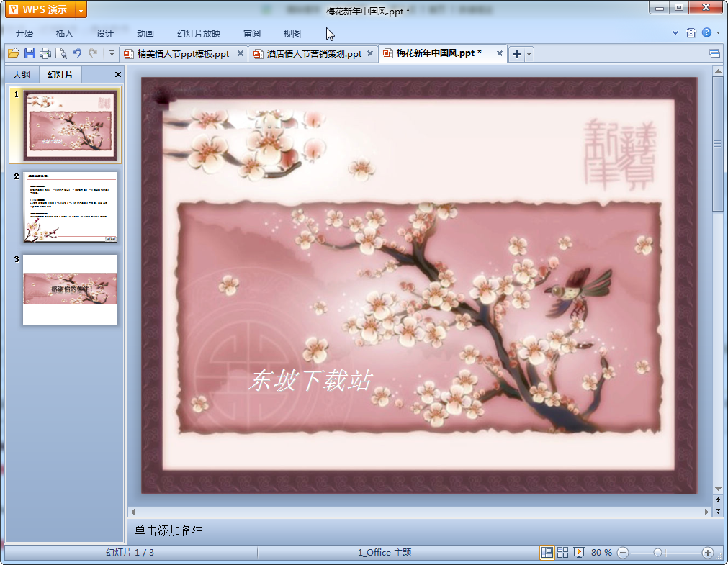Click the zoom slider handle
The image size is (728, 565).
tap(657, 553)
